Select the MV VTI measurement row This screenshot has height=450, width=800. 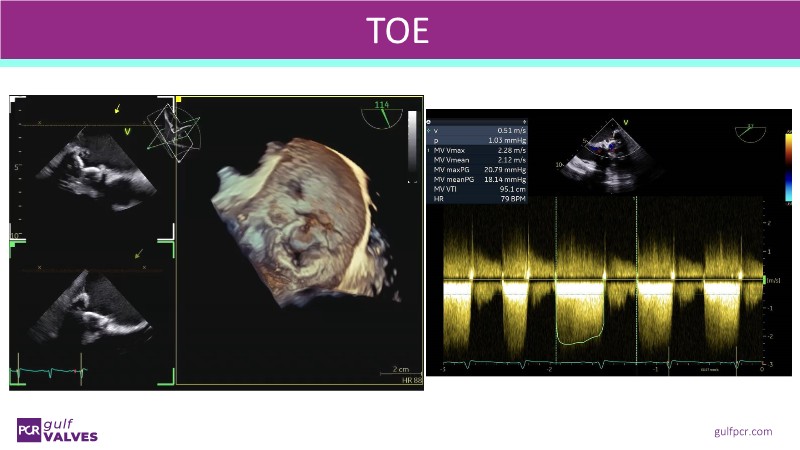[x=477, y=188]
